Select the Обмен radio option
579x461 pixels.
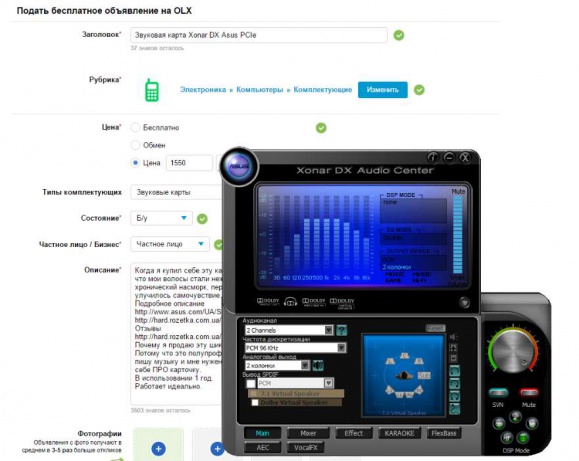tap(136, 145)
